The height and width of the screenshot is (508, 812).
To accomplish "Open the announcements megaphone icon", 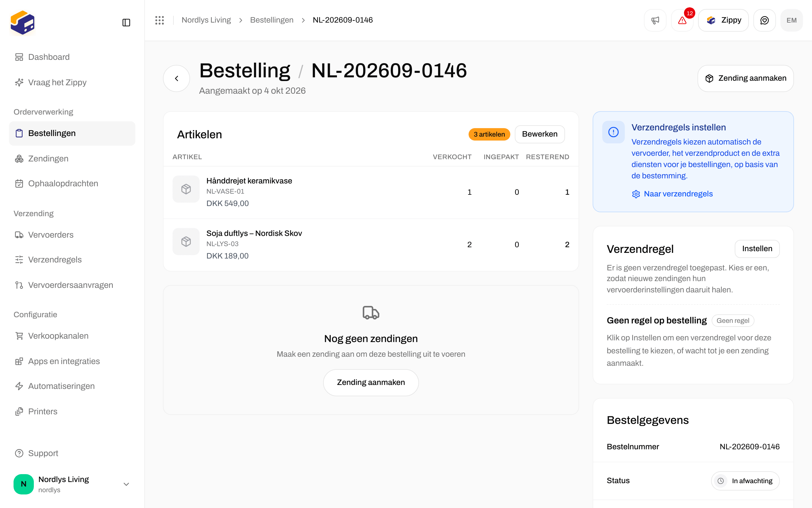I will (655, 20).
